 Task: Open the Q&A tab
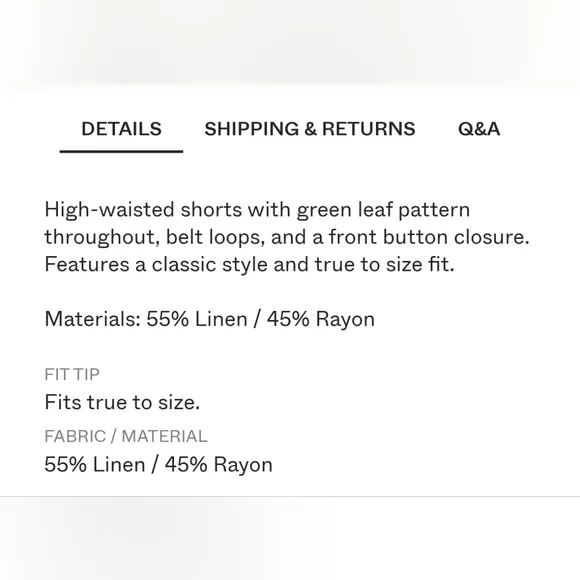tap(479, 129)
